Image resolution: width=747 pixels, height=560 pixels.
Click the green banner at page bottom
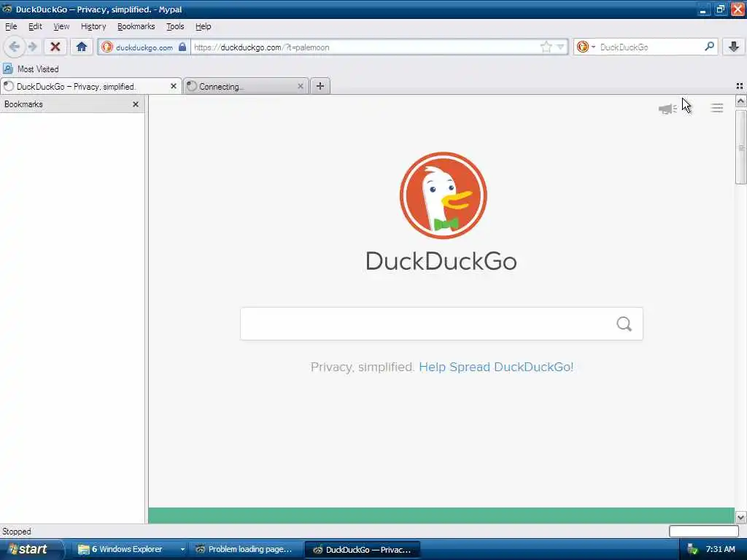441,516
